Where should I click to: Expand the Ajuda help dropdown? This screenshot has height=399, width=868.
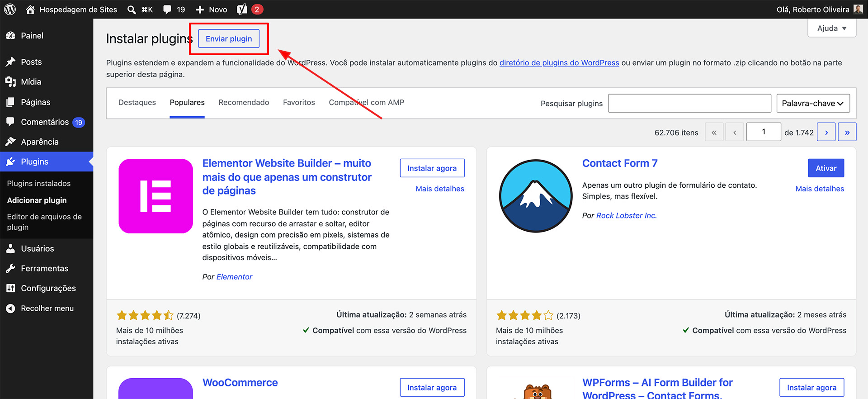tap(832, 28)
